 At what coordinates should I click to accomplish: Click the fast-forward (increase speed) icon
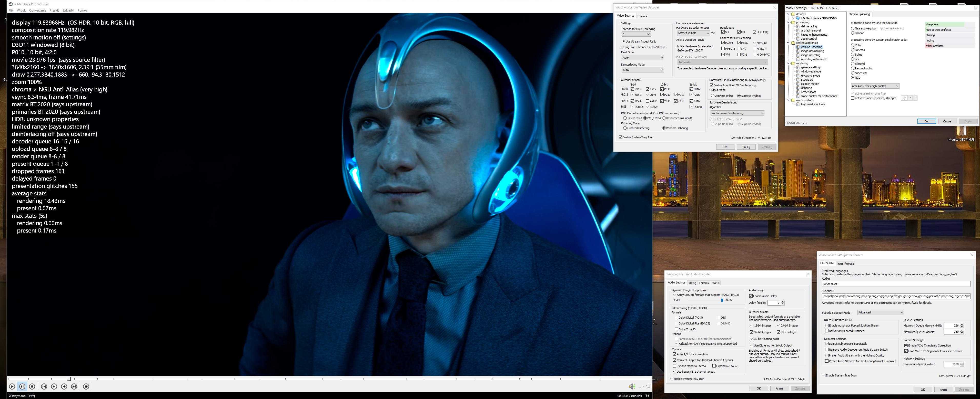point(64,386)
